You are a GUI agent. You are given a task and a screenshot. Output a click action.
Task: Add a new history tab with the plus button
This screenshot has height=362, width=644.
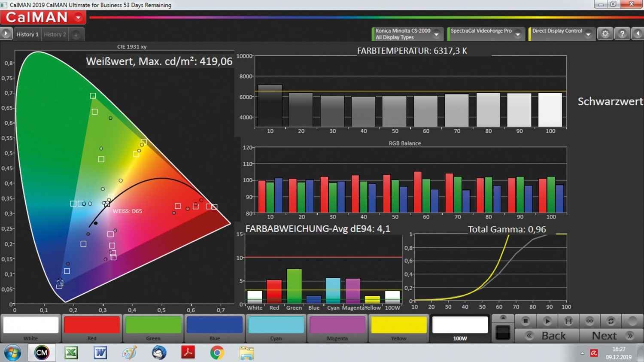click(76, 35)
